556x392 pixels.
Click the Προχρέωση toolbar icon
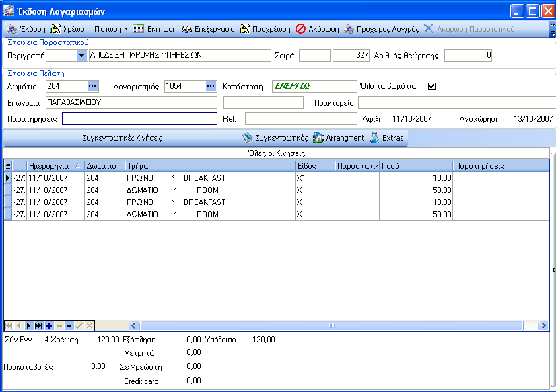(244, 29)
